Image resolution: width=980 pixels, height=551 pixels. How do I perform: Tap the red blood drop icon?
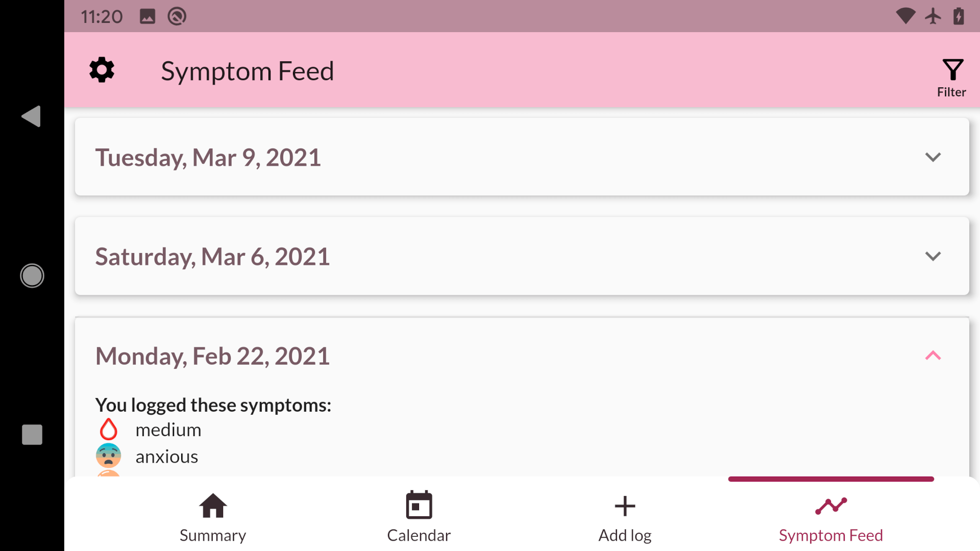pos(108,430)
